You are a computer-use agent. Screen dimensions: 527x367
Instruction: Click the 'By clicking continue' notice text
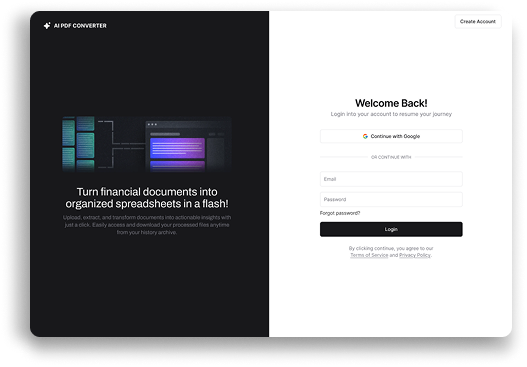[x=391, y=252]
